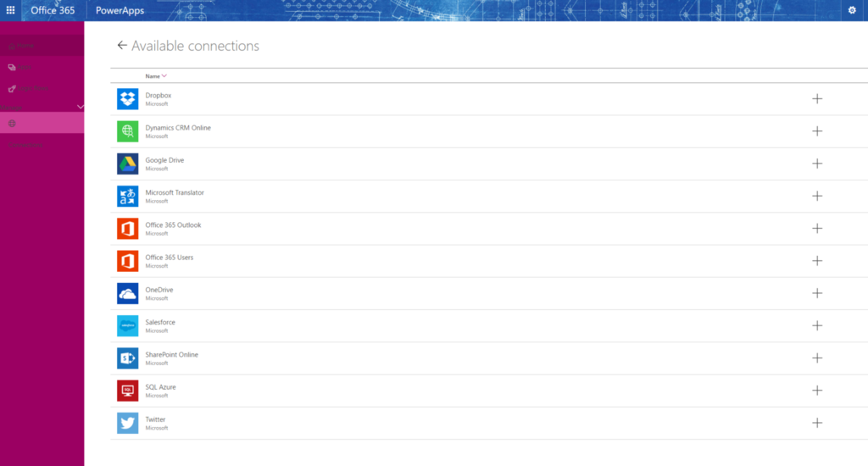The height and width of the screenshot is (466, 868).
Task: Click the OneDrive cloud icon
Action: point(127,293)
